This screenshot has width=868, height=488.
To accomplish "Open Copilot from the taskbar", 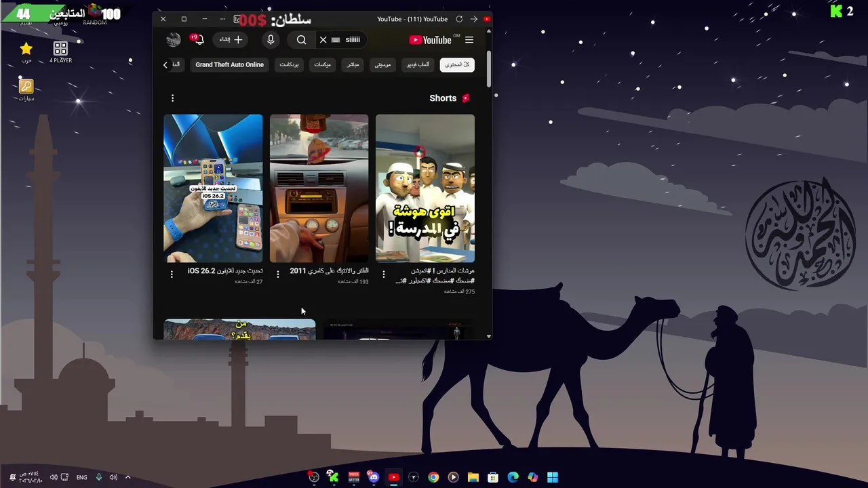I will (x=533, y=477).
